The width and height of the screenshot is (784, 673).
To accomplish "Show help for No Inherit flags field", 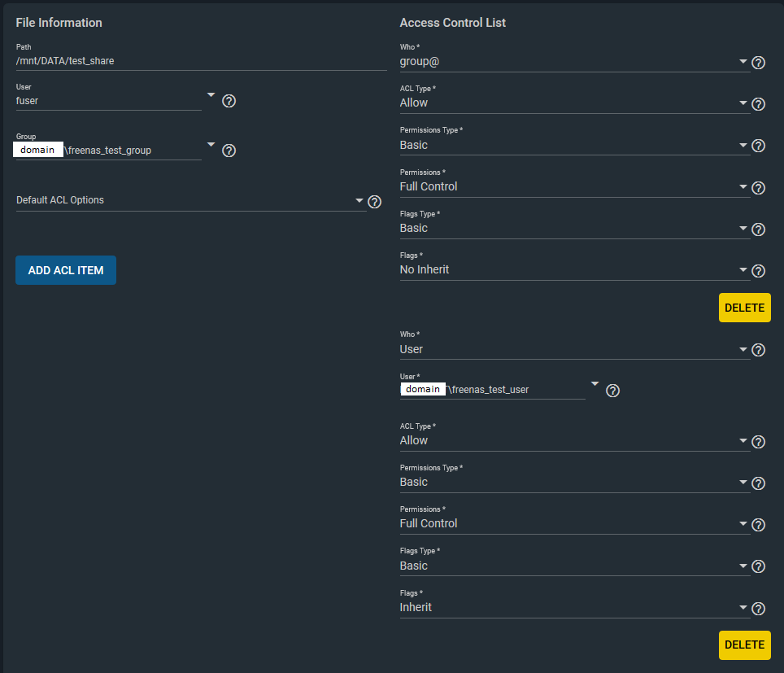I will (x=758, y=271).
